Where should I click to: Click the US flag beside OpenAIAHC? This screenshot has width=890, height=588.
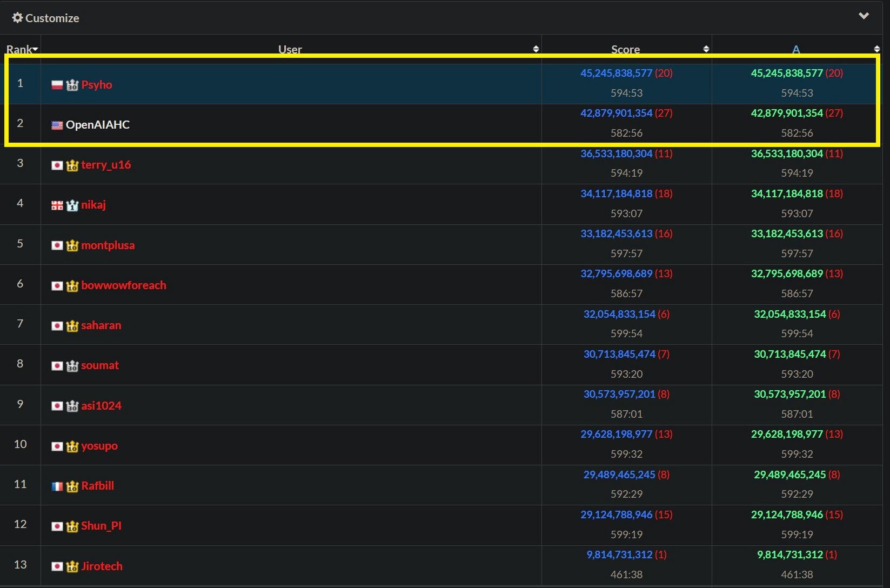(57, 125)
